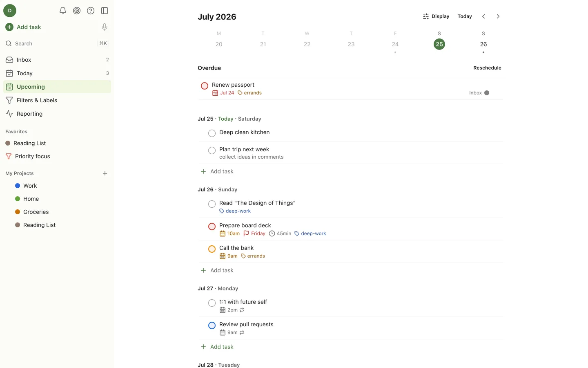Click the deep-work label under Read The Design of Things
Viewport: 588px width, 368px height.
235,211
